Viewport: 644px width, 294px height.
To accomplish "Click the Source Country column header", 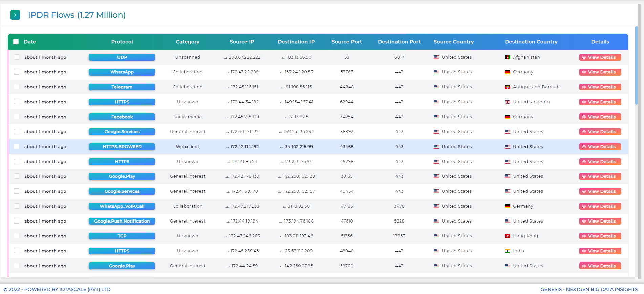I will [453, 42].
